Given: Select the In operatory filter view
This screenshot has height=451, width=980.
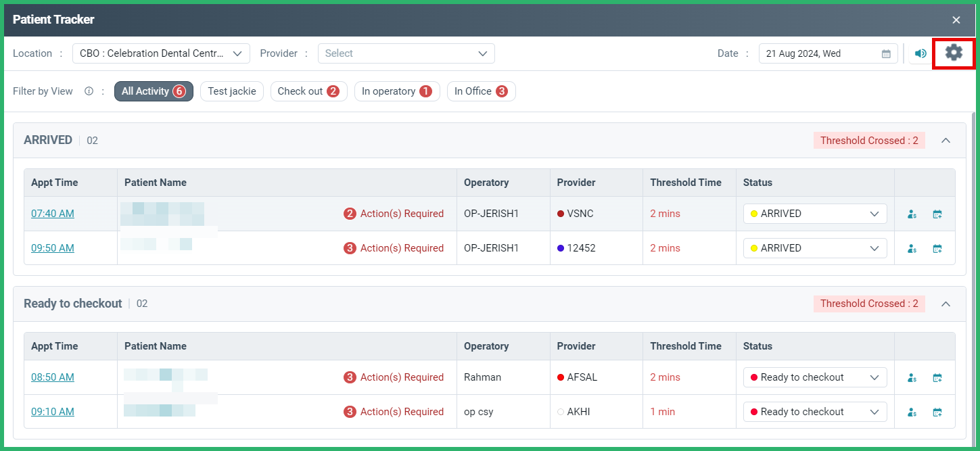Looking at the screenshot, I should click(x=397, y=91).
